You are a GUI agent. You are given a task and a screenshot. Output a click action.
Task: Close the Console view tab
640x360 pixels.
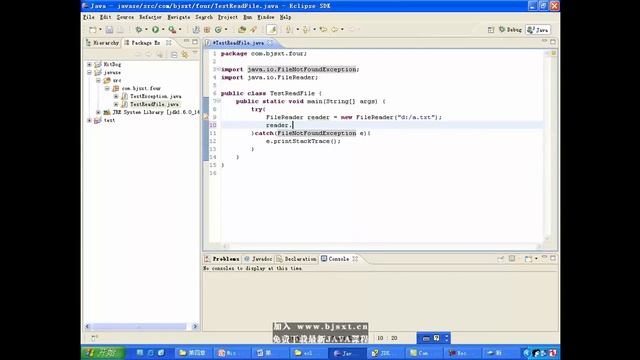point(355,259)
